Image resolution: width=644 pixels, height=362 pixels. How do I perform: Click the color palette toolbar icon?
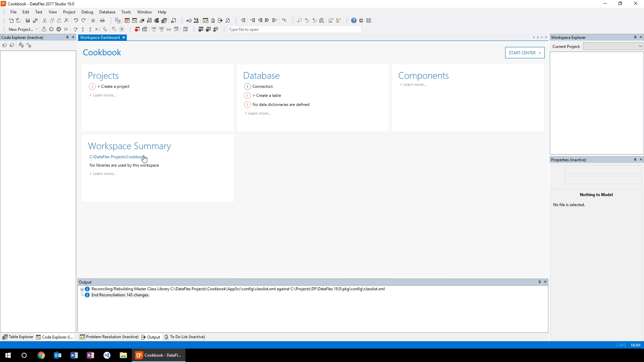point(157,20)
